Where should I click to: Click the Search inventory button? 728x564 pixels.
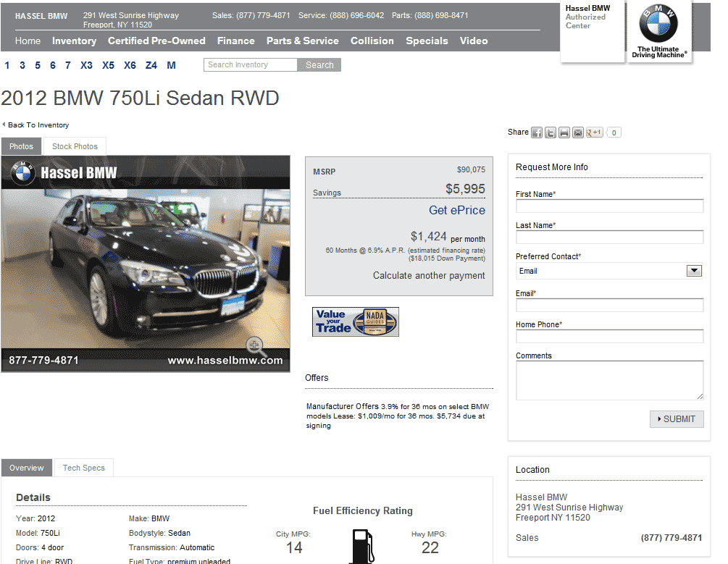(x=319, y=65)
